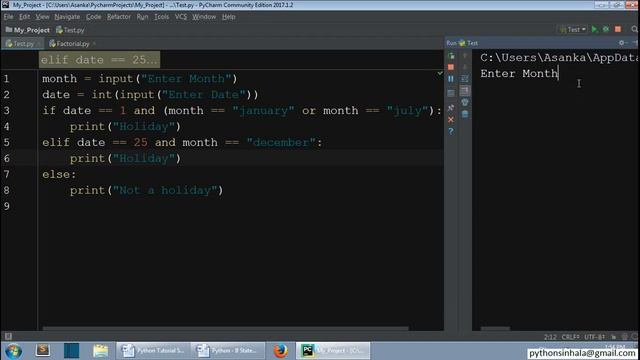Toggle scroll to end of console
Screen dimensions: 640x360
tap(464, 91)
